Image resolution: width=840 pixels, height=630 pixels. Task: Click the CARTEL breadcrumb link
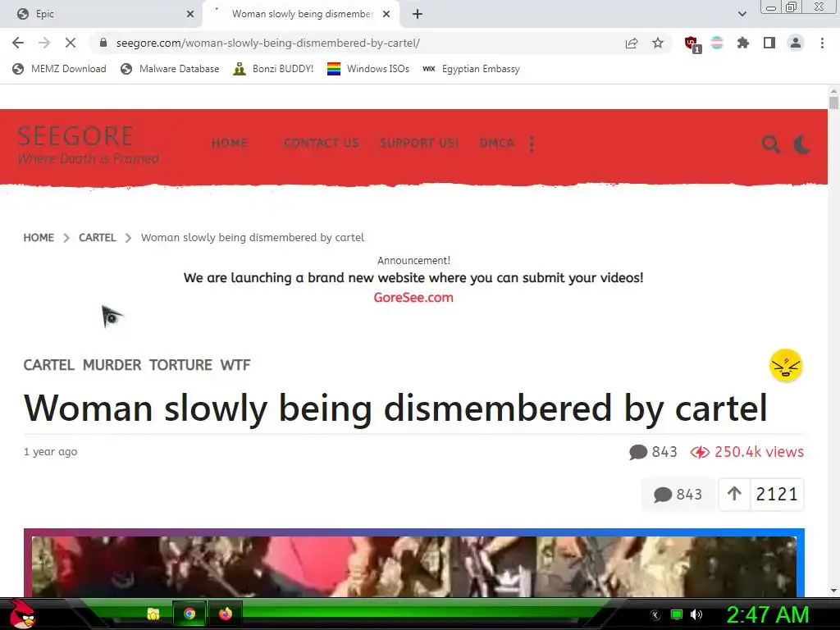[x=97, y=237]
